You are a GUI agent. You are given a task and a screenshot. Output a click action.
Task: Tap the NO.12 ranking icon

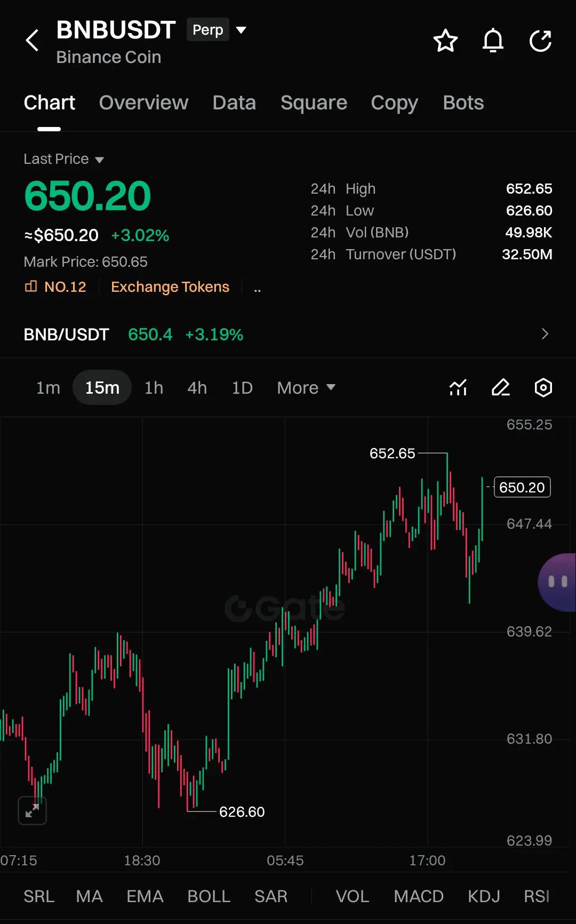31,286
